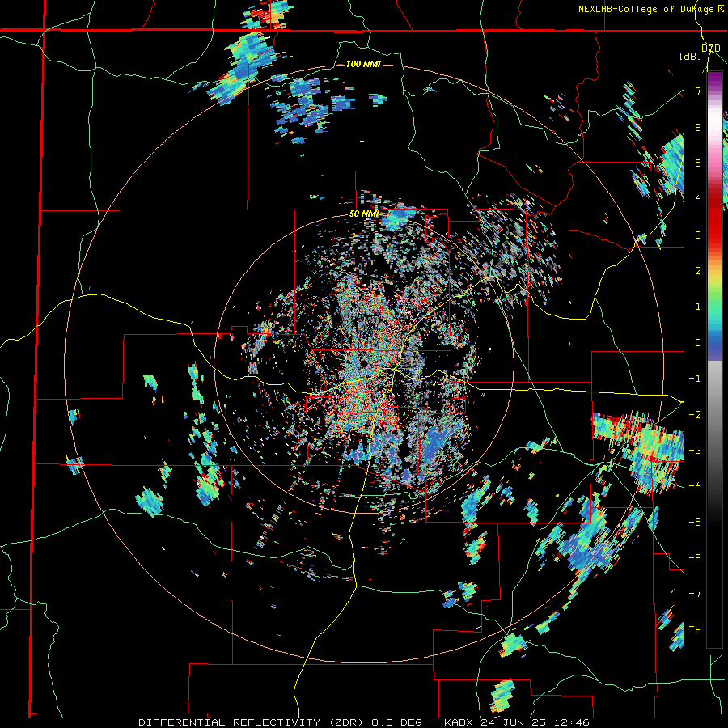Click the 3 value on the color scale
Screen dimensions: 728x728
point(698,235)
